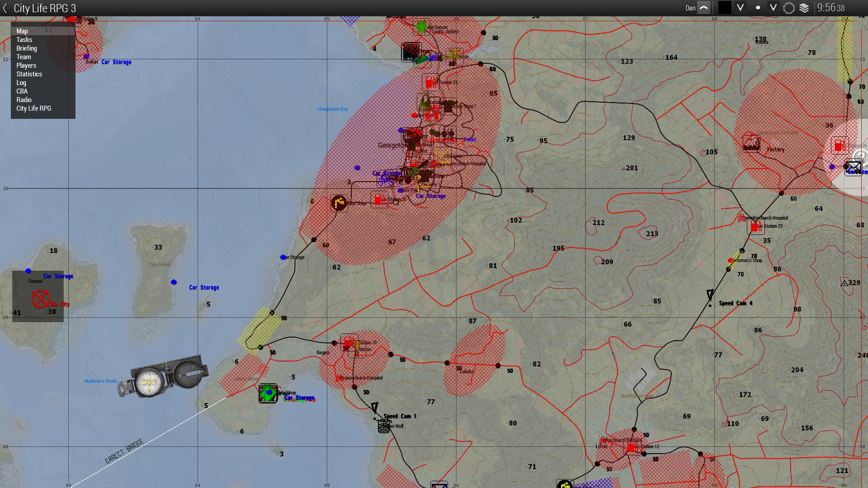Image resolution: width=868 pixels, height=488 pixels.
Task: Click the Beckman's Shop label
Action: (747, 260)
